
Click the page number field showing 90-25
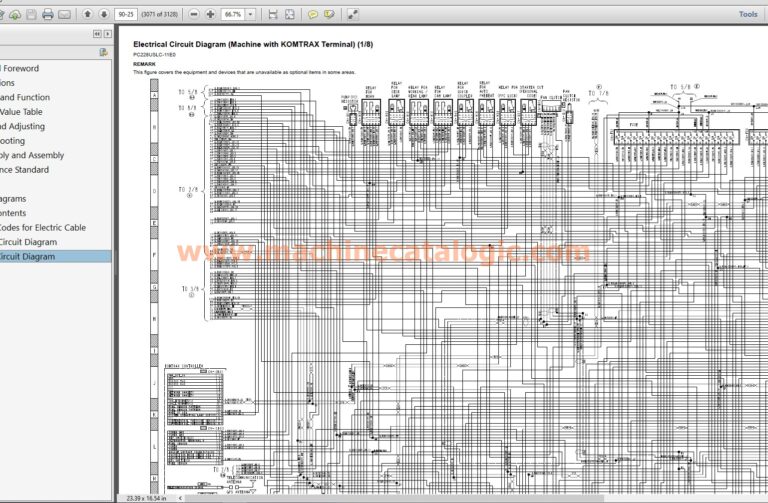coord(126,14)
